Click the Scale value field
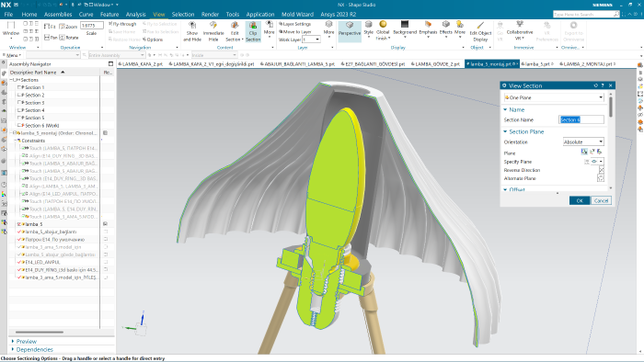Image resolution: width=644 pixels, height=362 pixels. (x=91, y=26)
